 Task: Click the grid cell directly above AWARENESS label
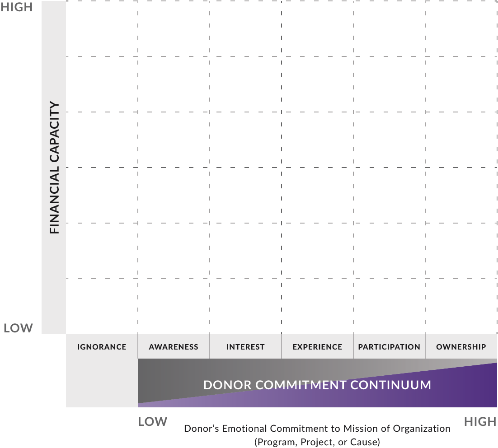tap(174, 306)
